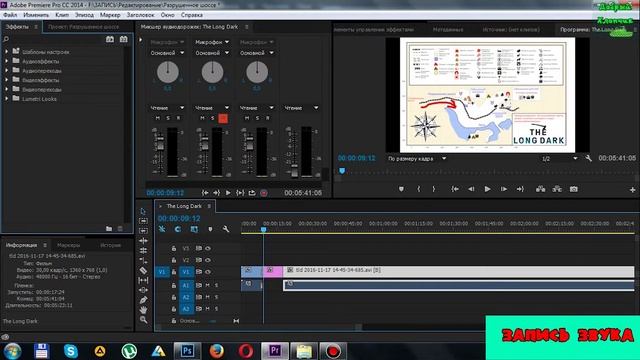Image resolution: width=640 pixels, height=360 pixels.
Task: Open Program monitor settings wrench
Action: 588,158
